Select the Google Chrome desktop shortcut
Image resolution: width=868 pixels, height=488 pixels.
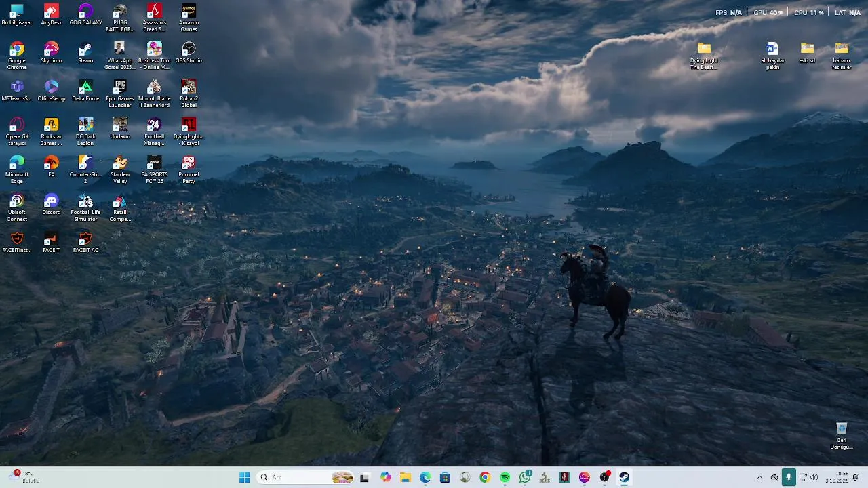[x=17, y=56]
